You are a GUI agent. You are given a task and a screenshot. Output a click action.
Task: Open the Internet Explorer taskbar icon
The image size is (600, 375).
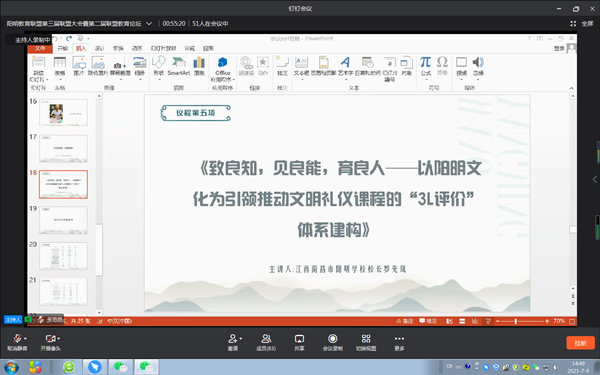point(69,367)
